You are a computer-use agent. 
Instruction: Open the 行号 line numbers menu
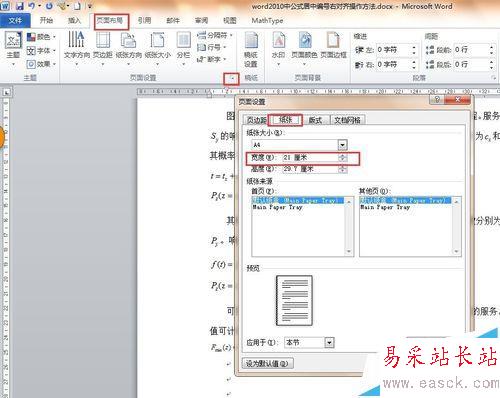[x=212, y=47]
